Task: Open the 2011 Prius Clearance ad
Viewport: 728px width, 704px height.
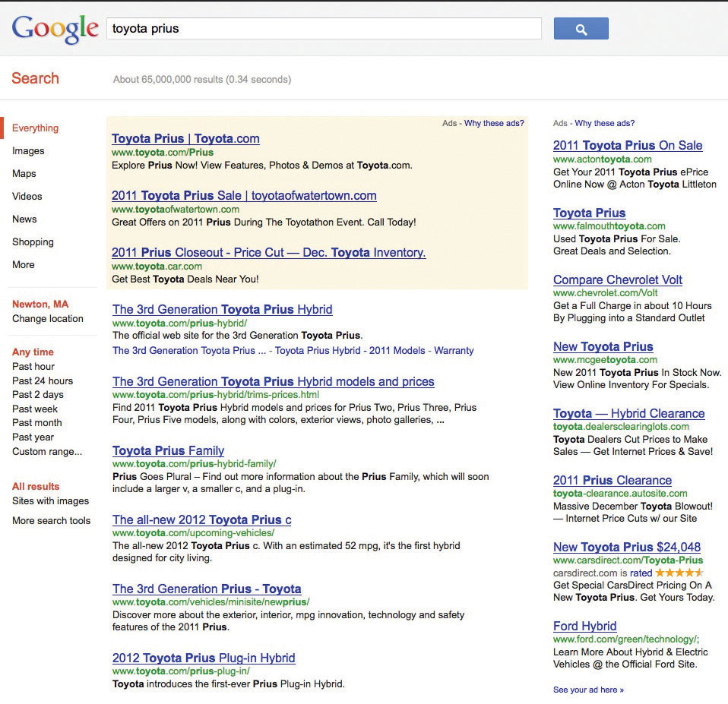Action: [x=612, y=480]
